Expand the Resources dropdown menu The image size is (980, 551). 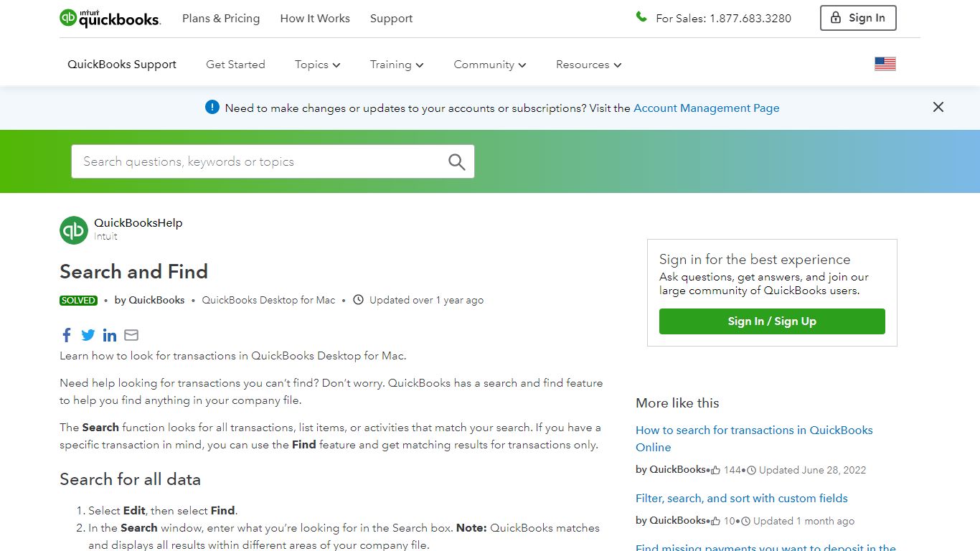pos(588,65)
